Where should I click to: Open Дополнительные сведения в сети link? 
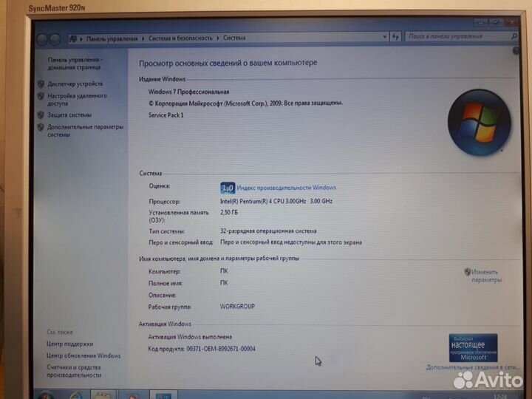473,367
